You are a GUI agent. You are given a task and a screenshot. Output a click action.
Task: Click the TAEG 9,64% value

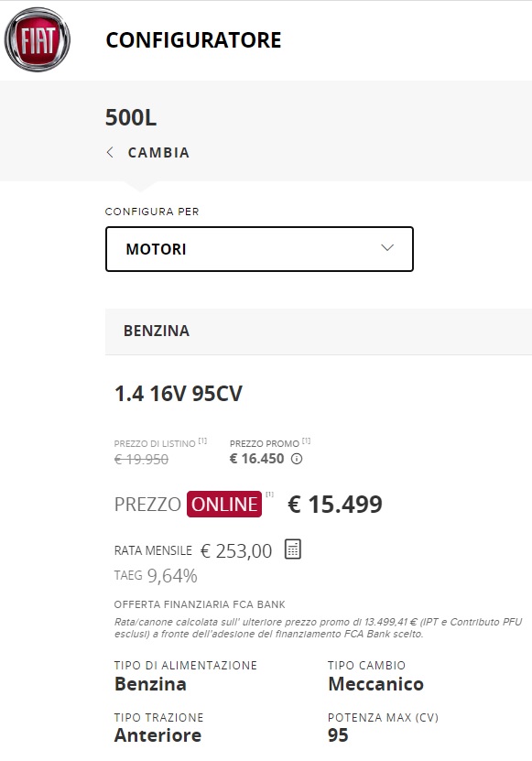172,576
